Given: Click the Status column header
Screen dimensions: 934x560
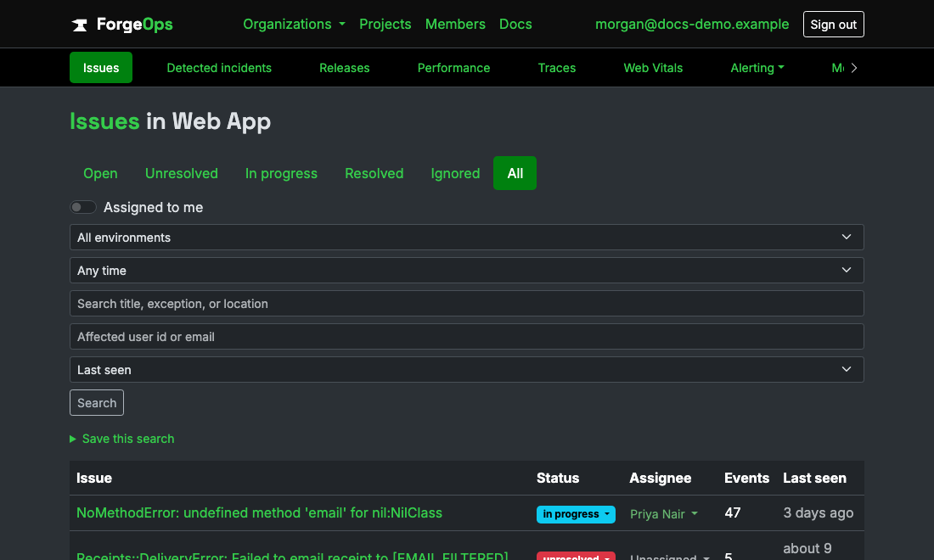Looking at the screenshot, I should [x=558, y=478].
